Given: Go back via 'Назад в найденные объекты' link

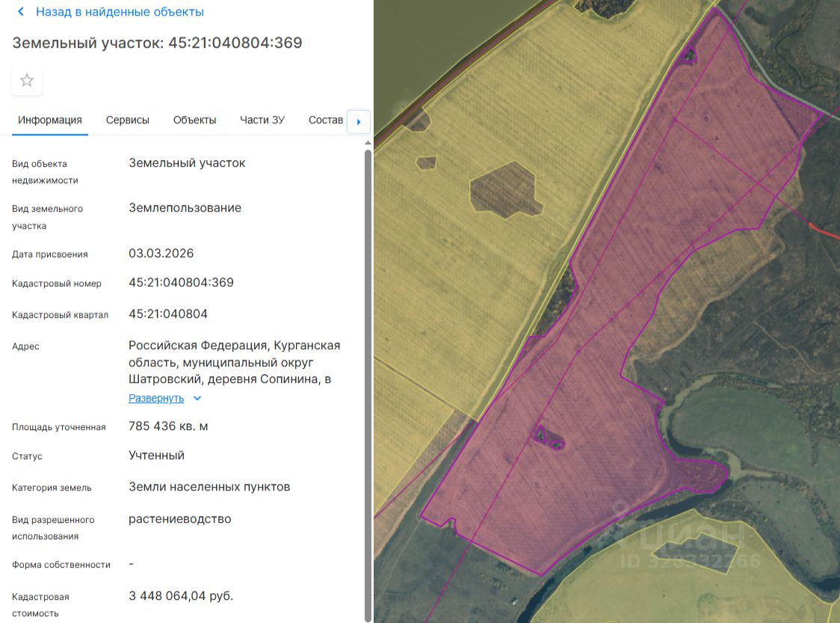Looking at the screenshot, I should 120,12.
